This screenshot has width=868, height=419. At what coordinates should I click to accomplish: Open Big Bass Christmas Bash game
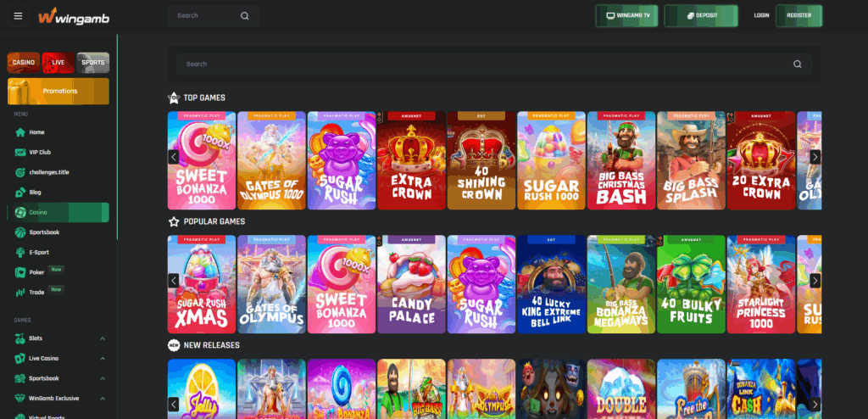621,160
